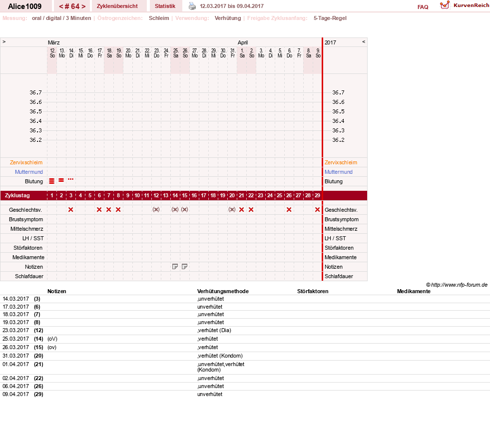Click the red X on cycle day 29
The image size is (490, 448).
[x=317, y=210]
